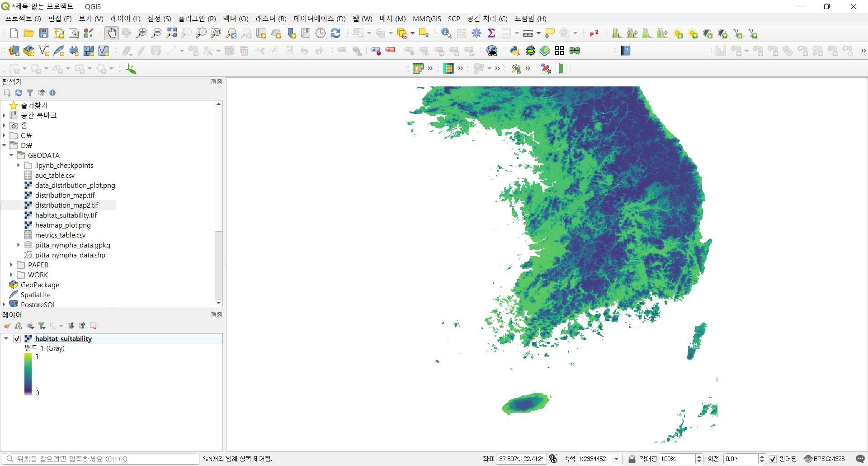Remove the selected layer from Layers panel
The image size is (868, 466).
click(93, 326)
